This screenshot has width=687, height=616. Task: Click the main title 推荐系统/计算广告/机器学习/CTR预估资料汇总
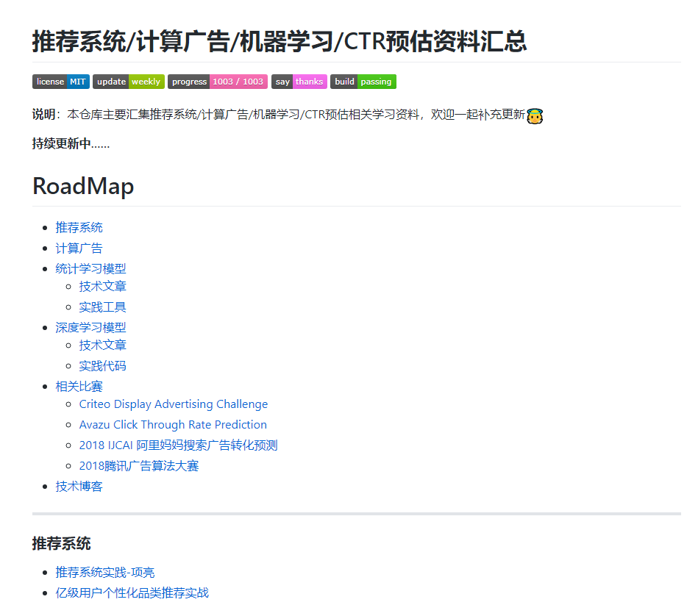[x=280, y=42]
